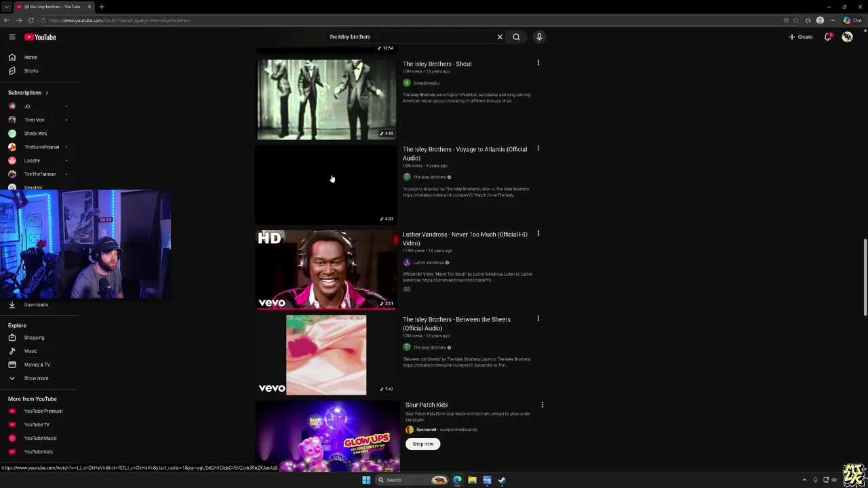Image resolution: width=868 pixels, height=488 pixels.
Task: Open Movies & TV under Explore
Action: pyautogui.click(x=39, y=365)
